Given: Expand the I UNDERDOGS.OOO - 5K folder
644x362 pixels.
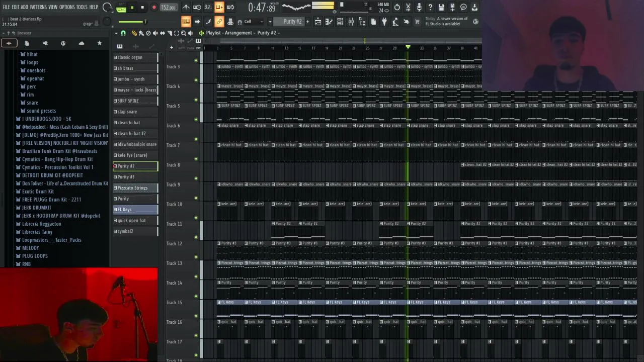Looking at the screenshot, I should [46, 119].
